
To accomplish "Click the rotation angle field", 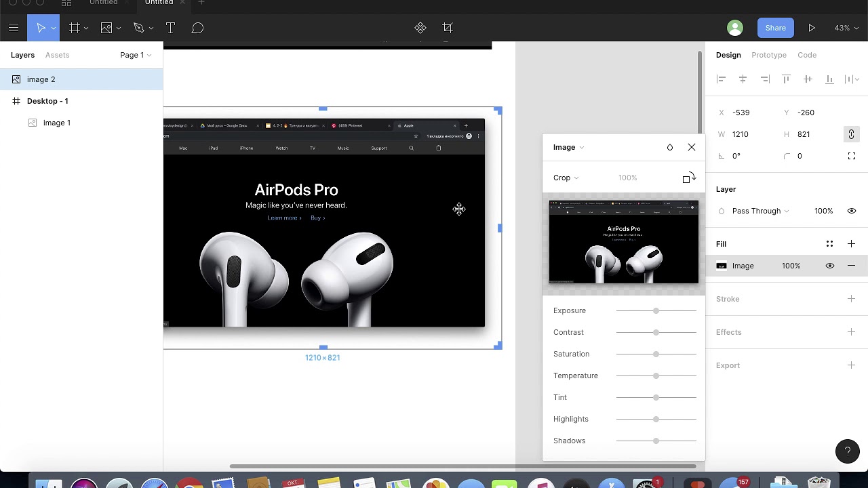I will point(745,156).
